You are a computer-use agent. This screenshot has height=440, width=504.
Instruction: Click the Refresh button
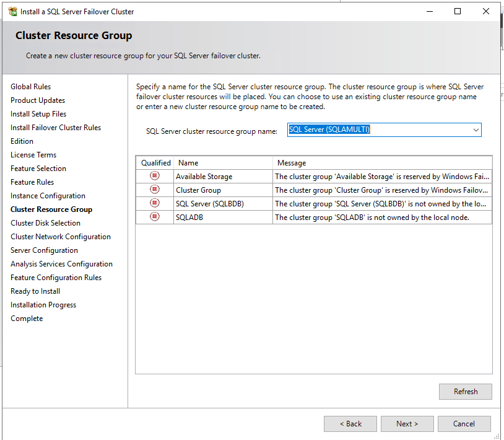pos(466,392)
